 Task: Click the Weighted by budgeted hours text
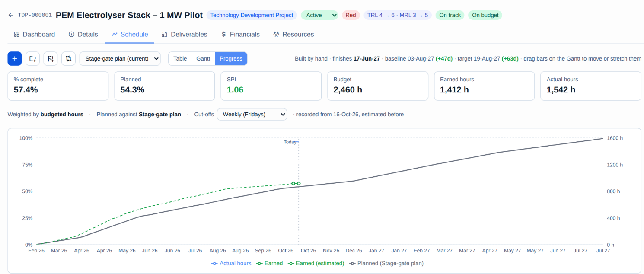[x=45, y=115]
